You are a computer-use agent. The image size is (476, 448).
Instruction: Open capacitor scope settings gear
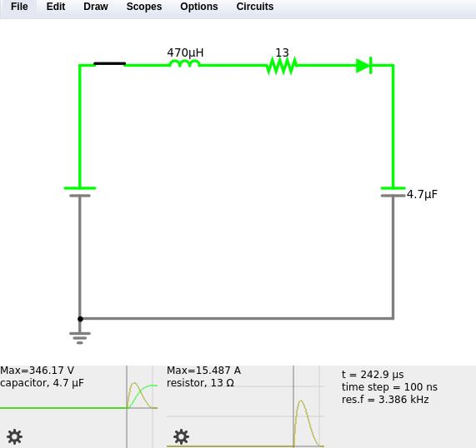[x=14, y=437]
